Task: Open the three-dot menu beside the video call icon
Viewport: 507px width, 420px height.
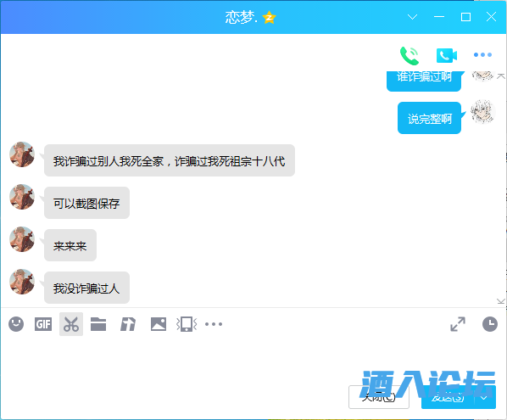Action: [x=482, y=54]
